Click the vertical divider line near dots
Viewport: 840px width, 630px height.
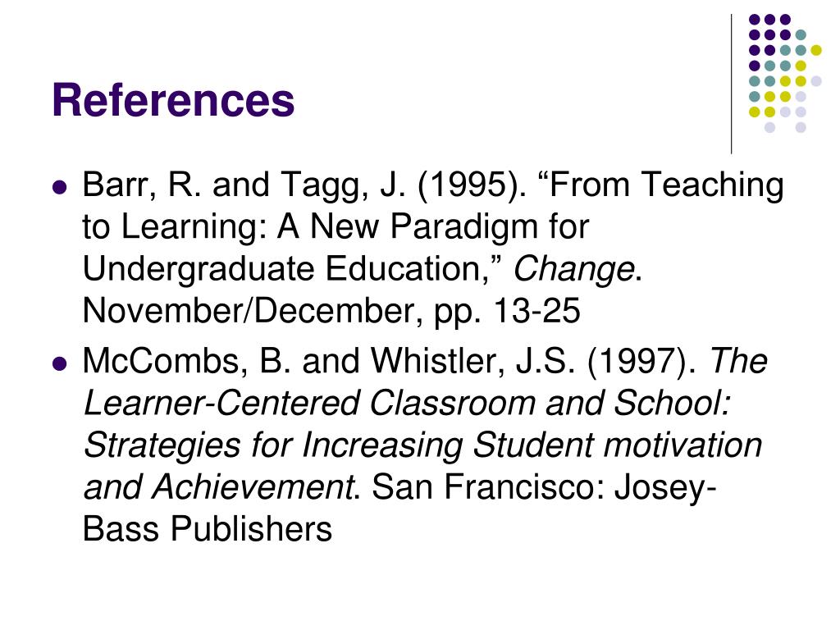click(731, 84)
